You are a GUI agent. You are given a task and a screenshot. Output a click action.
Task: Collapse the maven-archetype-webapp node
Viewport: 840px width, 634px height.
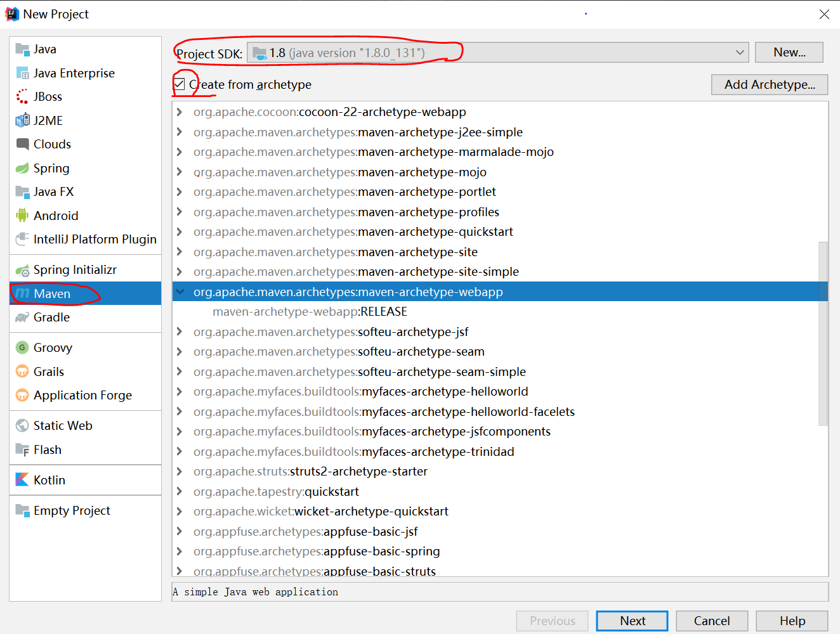(180, 292)
